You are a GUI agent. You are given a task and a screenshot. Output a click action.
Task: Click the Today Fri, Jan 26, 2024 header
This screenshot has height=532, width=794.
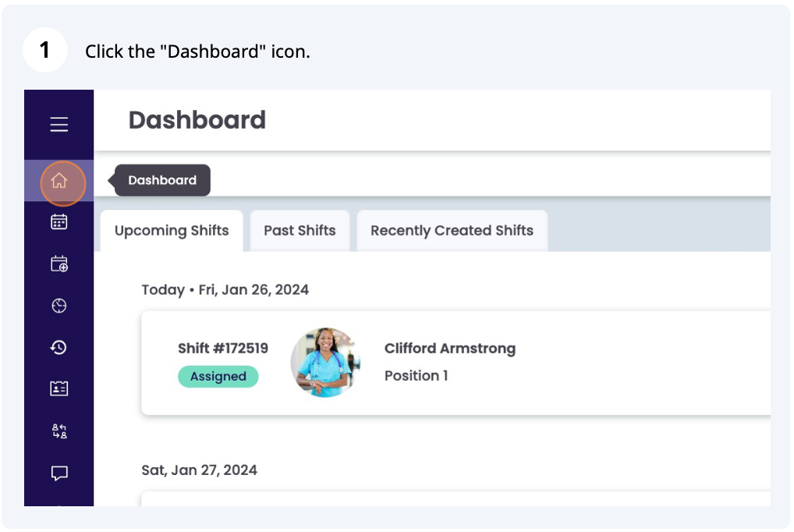pyautogui.click(x=225, y=290)
